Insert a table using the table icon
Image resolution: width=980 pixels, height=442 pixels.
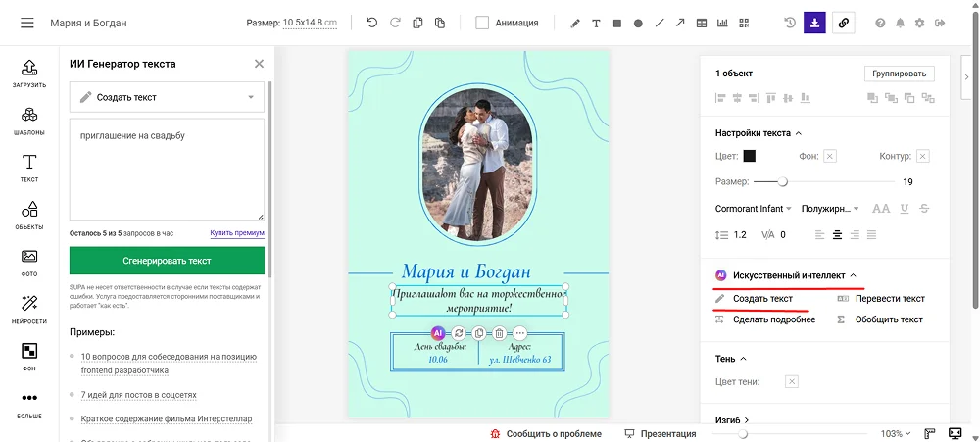[702, 23]
